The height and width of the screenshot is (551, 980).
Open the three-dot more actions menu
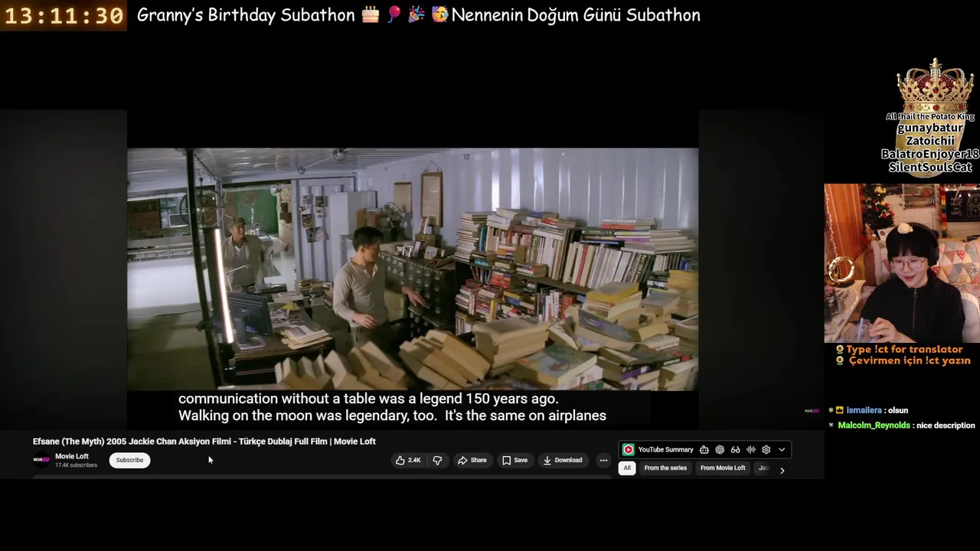603,460
